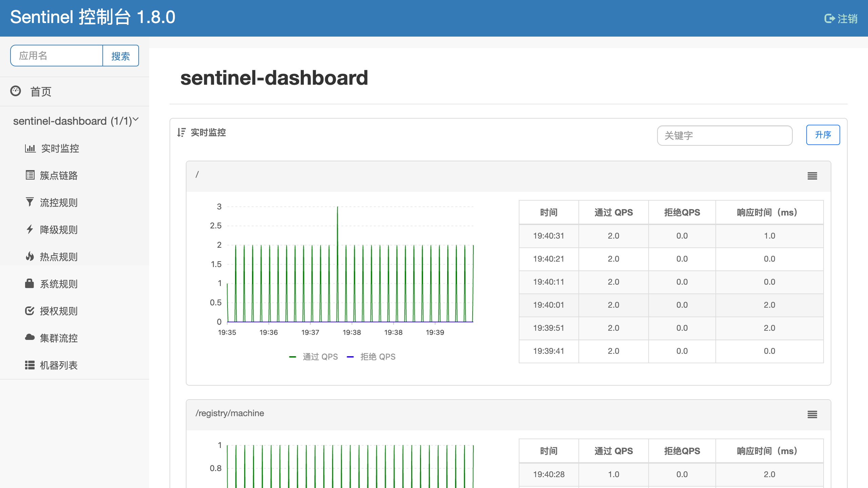868x488 pixels.
Task: Click the /registry/machine resource title
Action: (x=230, y=413)
